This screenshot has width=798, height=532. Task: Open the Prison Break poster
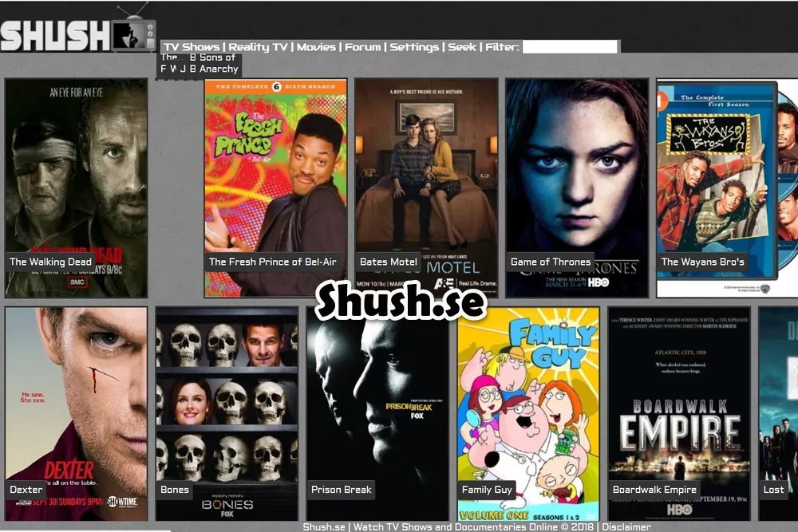pyautogui.click(x=377, y=413)
